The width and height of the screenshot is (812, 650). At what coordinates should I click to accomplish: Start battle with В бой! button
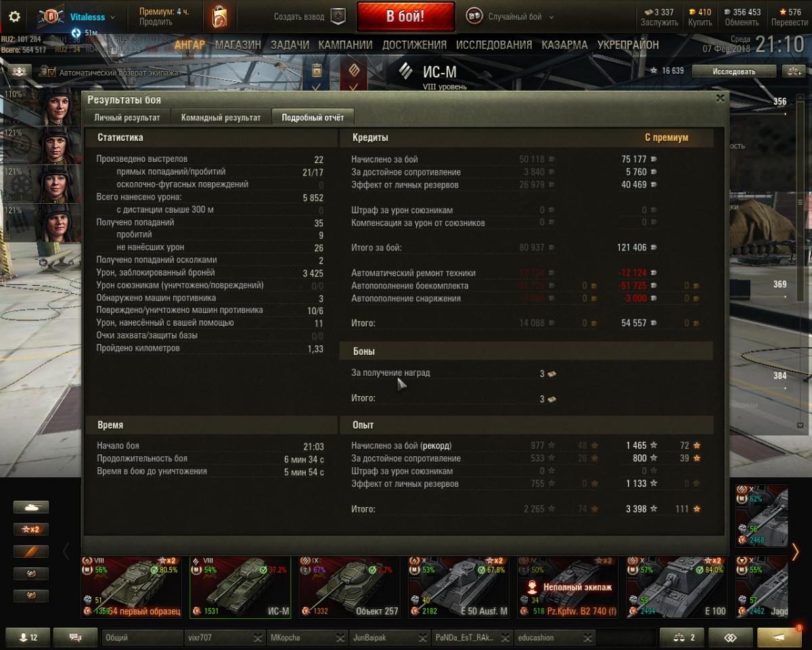click(x=405, y=17)
